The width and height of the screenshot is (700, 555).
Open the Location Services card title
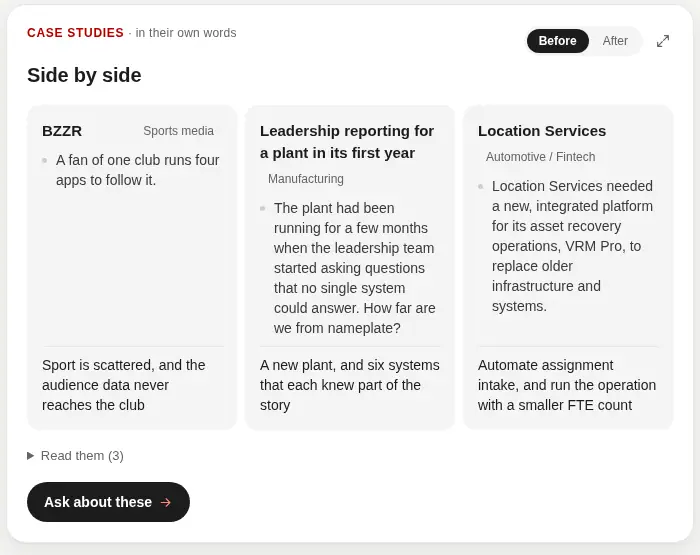click(542, 131)
